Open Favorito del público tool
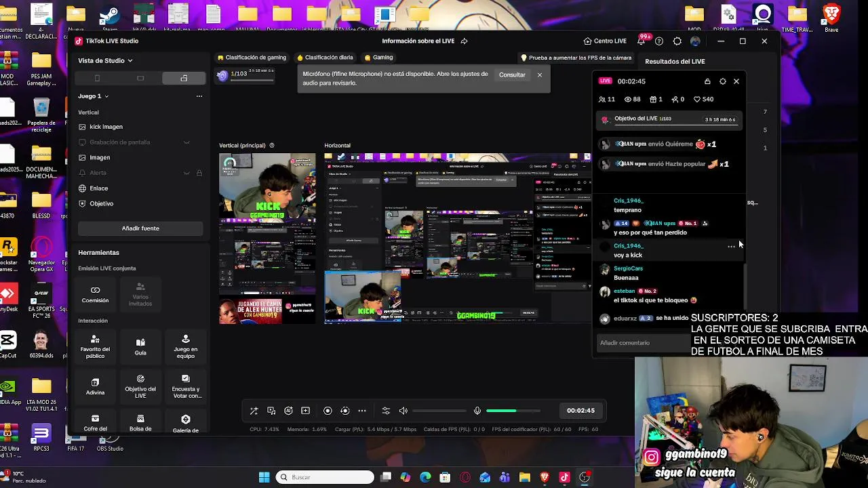 [95, 346]
